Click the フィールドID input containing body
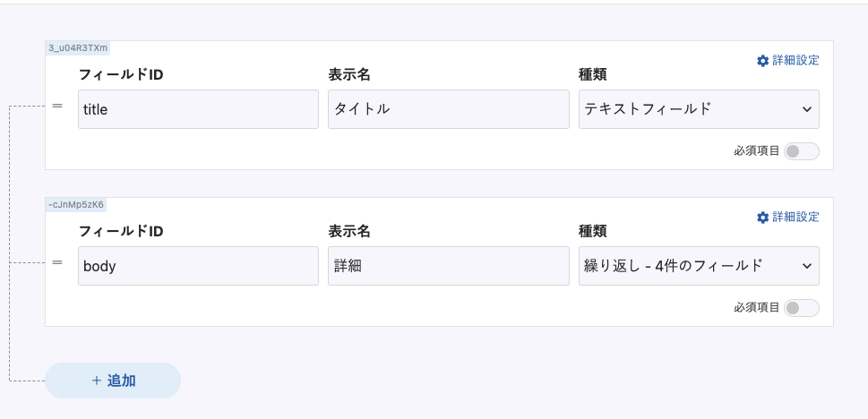Image resolution: width=868 pixels, height=419 pixels. (x=198, y=266)
